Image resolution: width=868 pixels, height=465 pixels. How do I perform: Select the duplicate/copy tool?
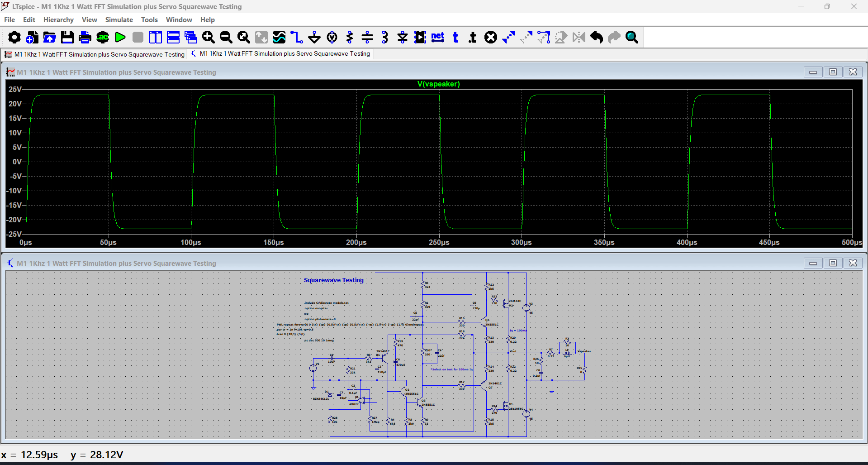point(508,37)
